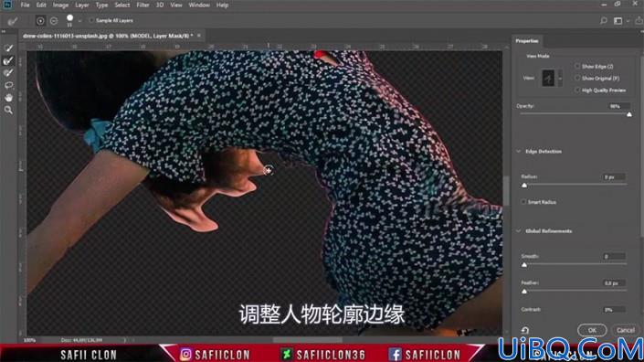Click the Opacity value field
This screenshot has width=644, height=362.
pyautogui.click(x=619, y=106)
